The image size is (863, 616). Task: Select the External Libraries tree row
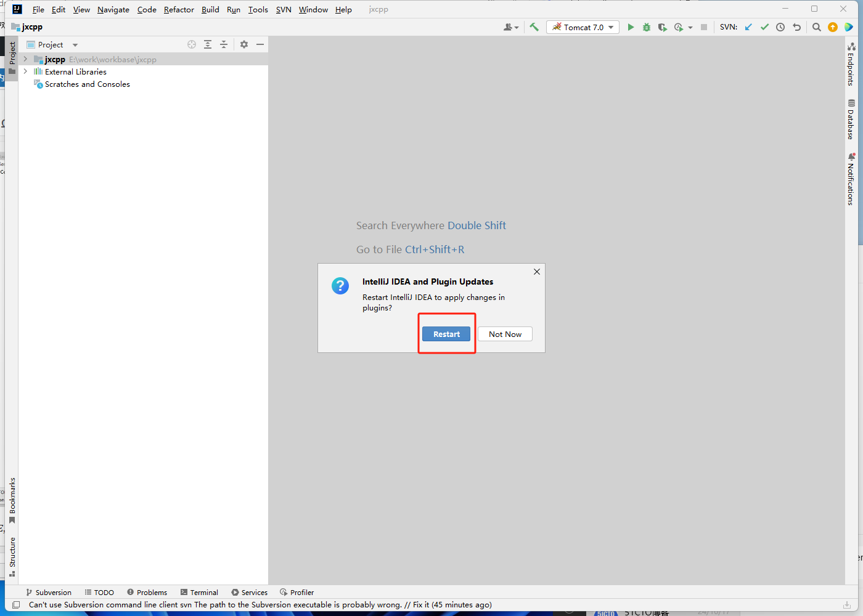(143, 71)
